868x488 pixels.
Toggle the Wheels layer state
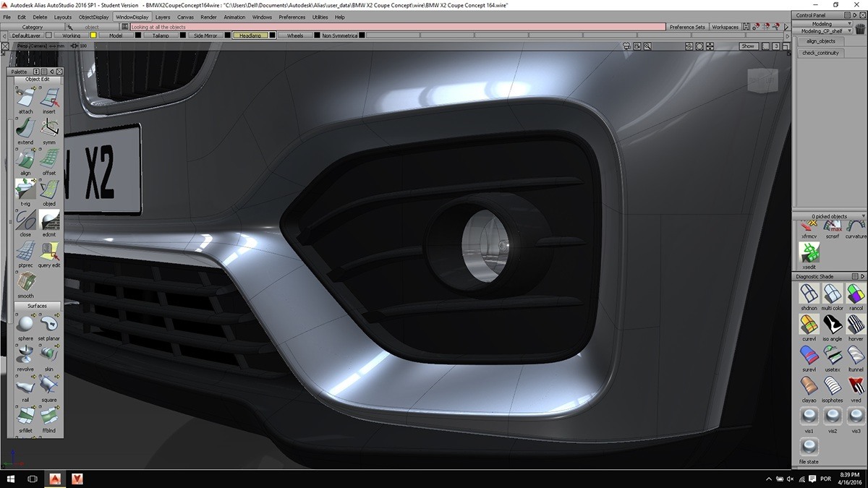[x=296, y=35]
